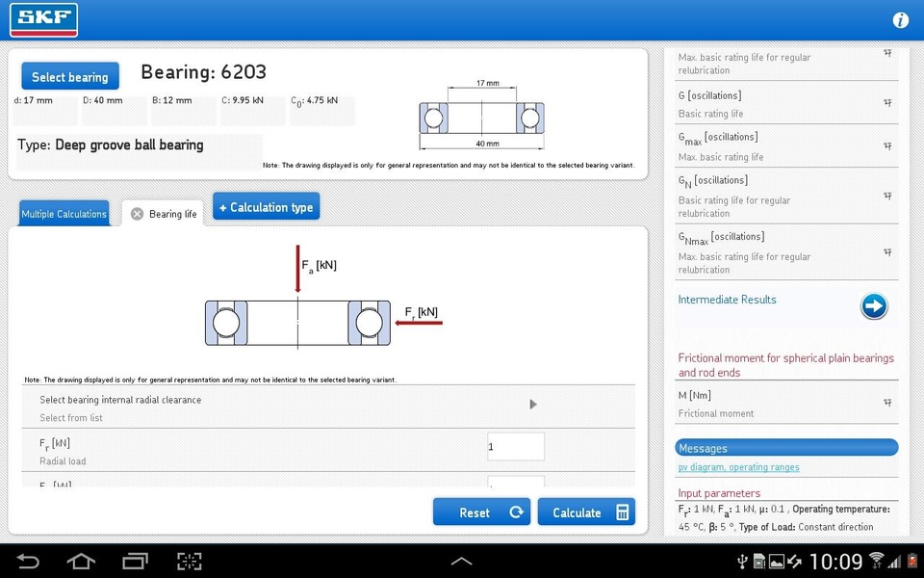
Task: Click C0: 4.75 kN value
Action: click(x=315, y=101)
